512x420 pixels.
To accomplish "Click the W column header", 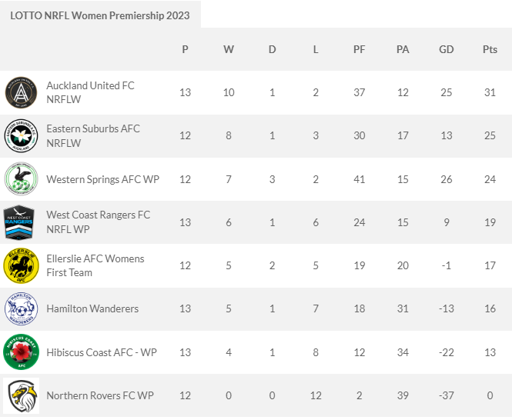I will click(229, 49).
